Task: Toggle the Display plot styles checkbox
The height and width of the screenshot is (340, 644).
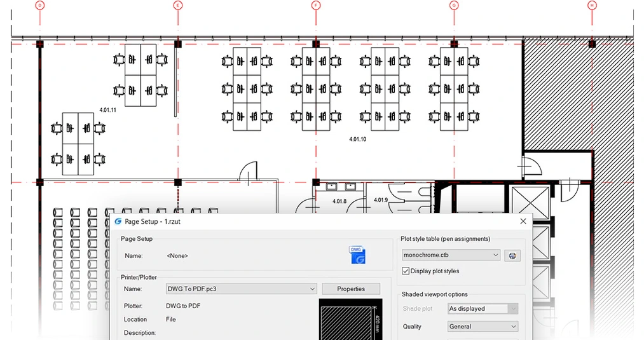Action: (406, 271)
